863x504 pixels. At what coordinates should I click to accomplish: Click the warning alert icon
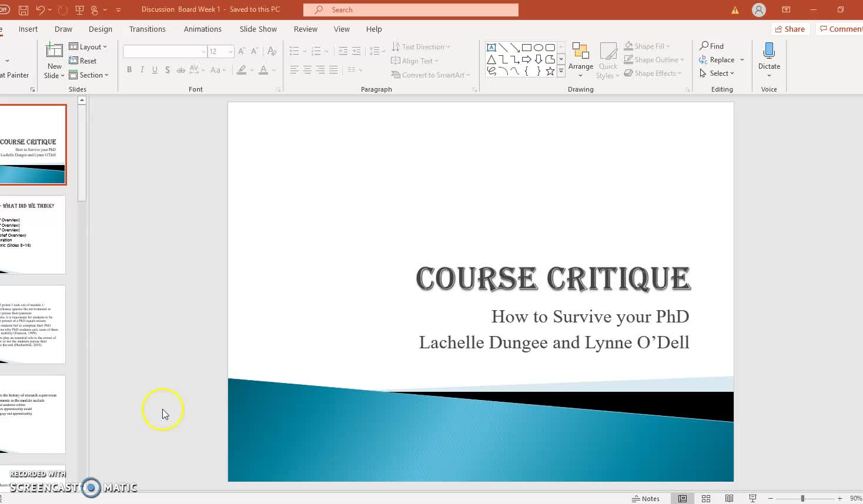point(735,10)
